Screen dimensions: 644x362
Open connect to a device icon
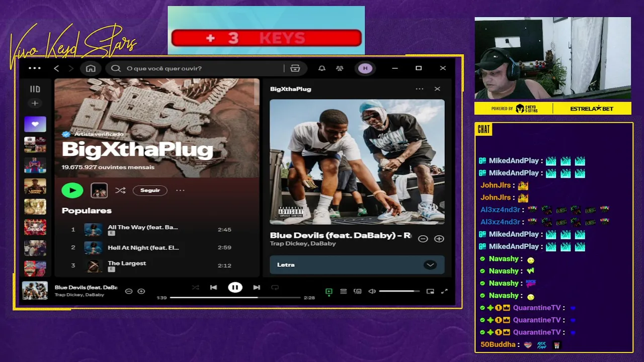(358, 291)
